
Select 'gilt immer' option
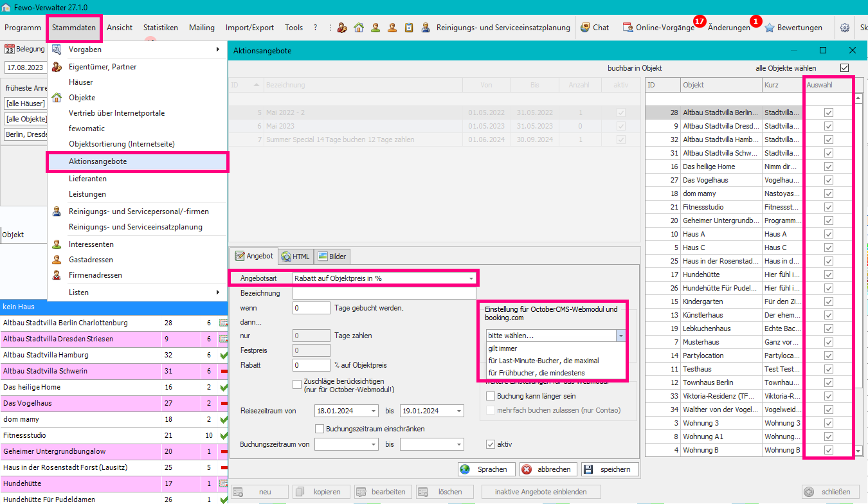tap(556, 348)
